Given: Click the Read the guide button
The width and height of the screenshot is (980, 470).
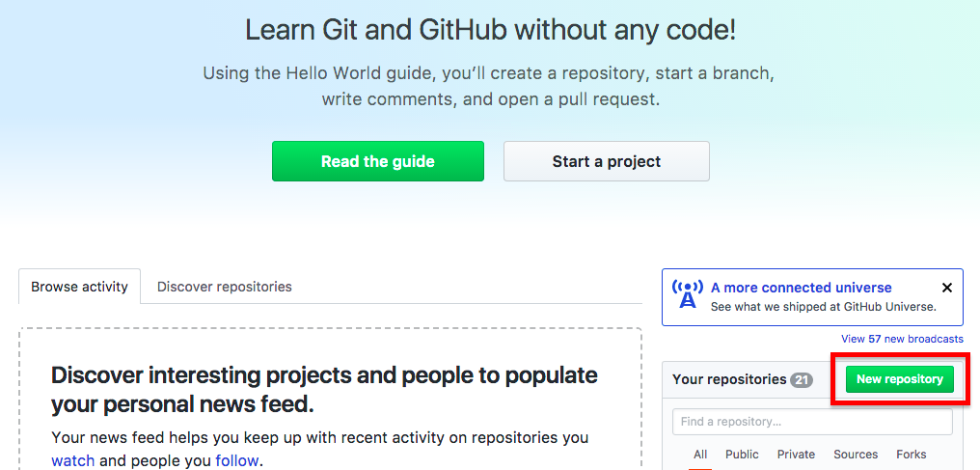Looking at the screenshot, I should tap(377, 161).
